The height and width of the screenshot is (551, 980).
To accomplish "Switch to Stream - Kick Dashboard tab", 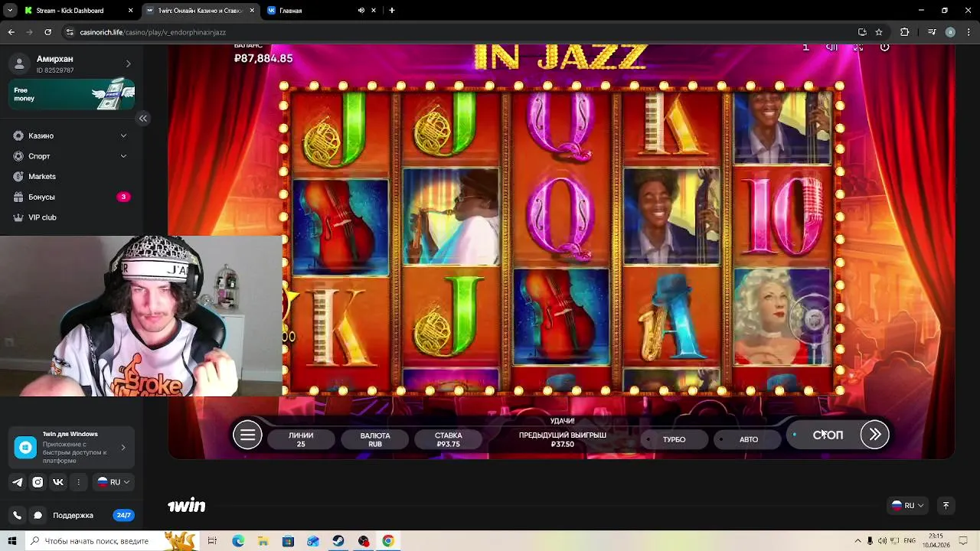I will coord(80,11).
